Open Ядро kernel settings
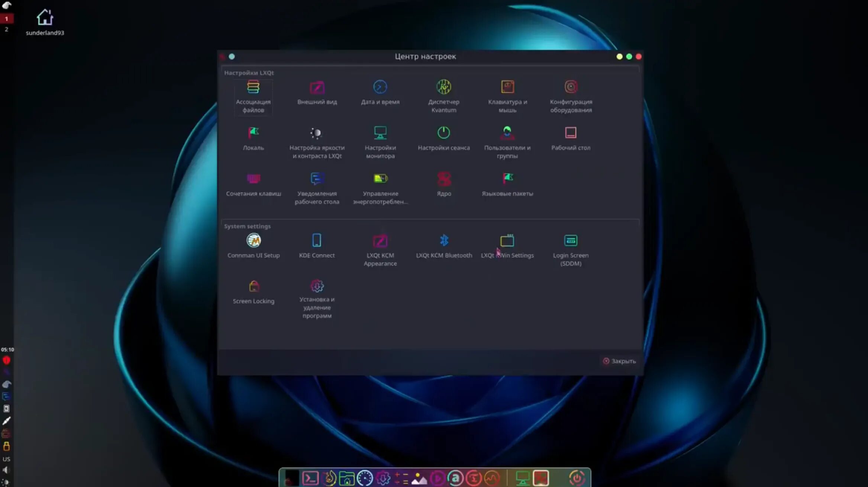Screen dimensions: 868x487 click(x=444, y=184)
